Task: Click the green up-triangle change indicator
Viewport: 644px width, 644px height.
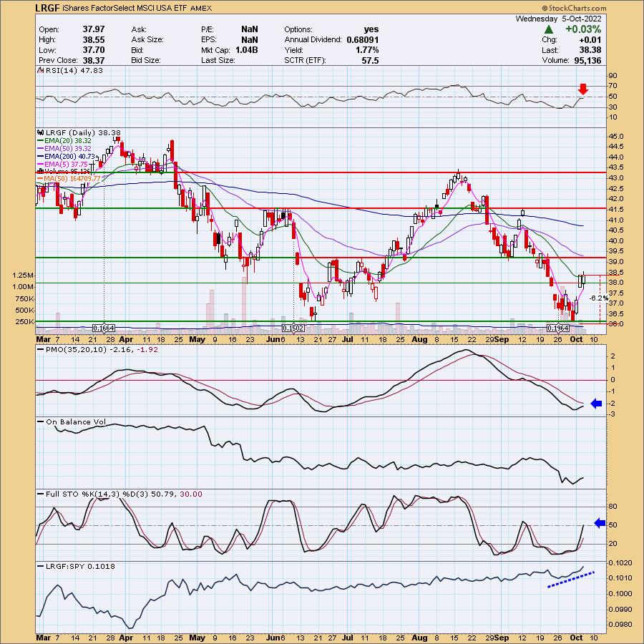Action: tap(548, 29)
